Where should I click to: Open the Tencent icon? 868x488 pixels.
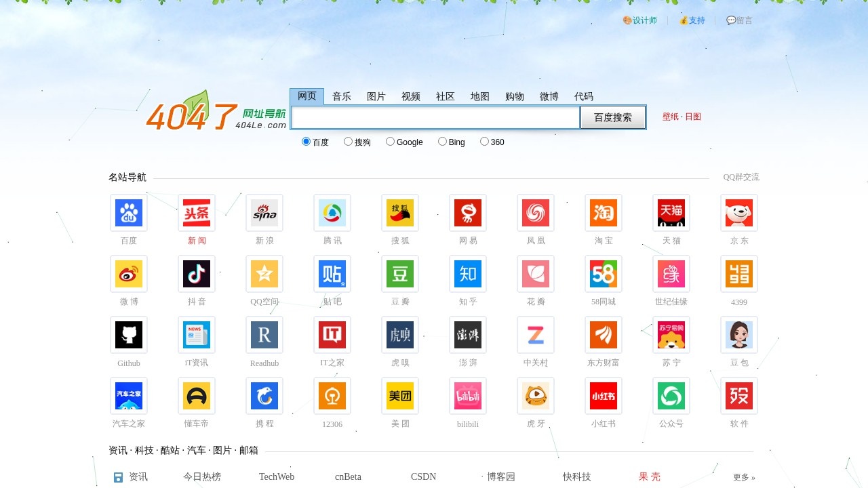click(332, 213)
